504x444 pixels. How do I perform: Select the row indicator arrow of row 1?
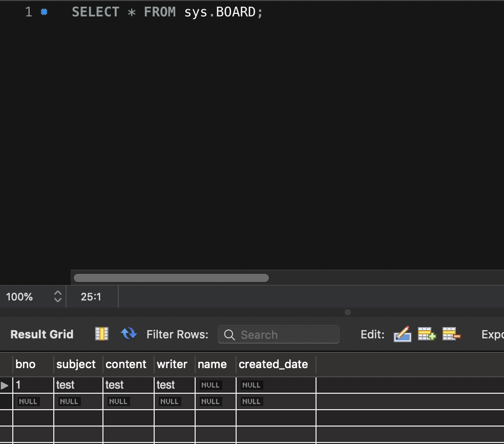5,385
